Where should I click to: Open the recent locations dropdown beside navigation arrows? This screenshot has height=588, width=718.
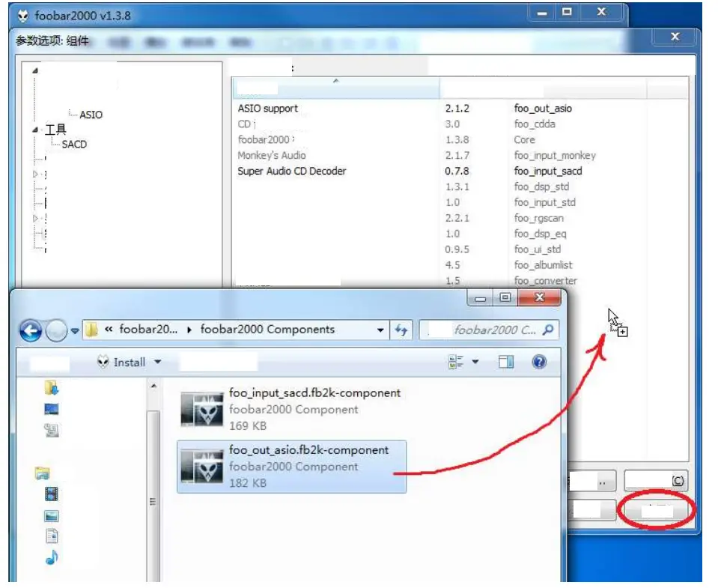click(75, 330)
